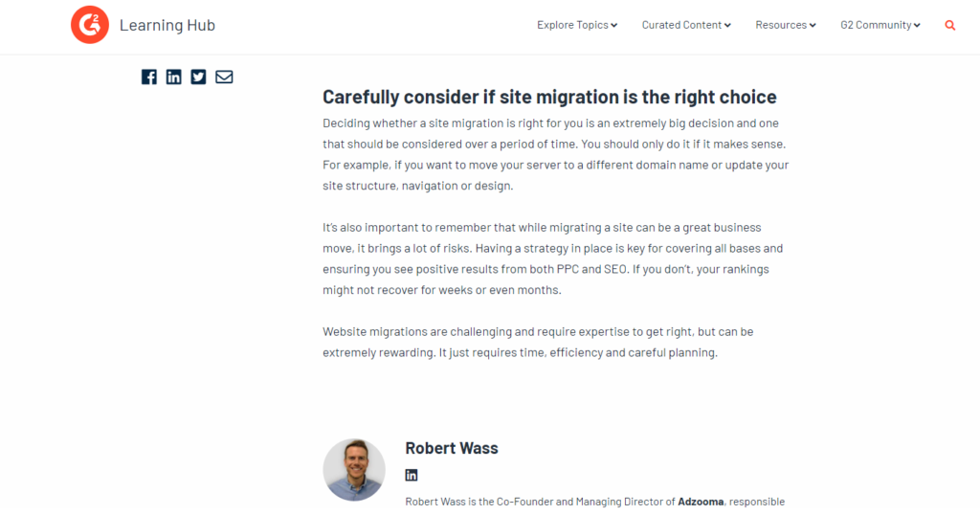Screen dimensions: 980x515
Task: Expand the Resources dropdown arrow
Action: [x=813, y=26]
